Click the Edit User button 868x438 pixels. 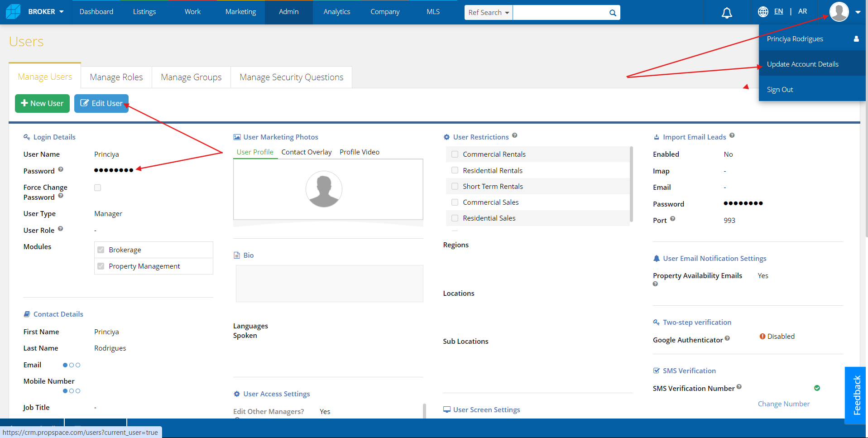[101, 103]
